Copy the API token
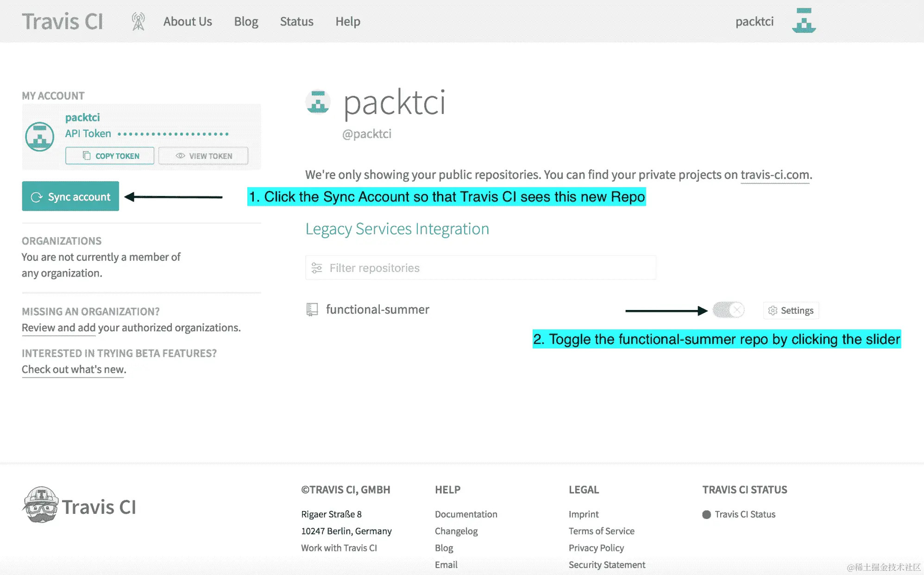Screen dimensions: 924x575 pos(110,156)
